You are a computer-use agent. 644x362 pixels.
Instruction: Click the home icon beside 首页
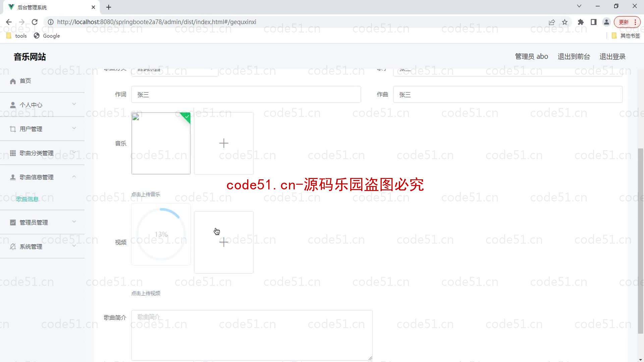point(13,81)
